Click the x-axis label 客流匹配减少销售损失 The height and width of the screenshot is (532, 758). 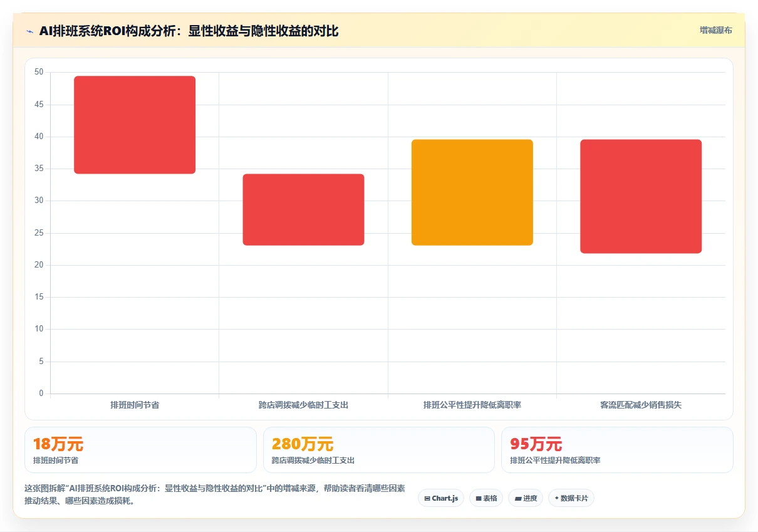coord(641,405)
